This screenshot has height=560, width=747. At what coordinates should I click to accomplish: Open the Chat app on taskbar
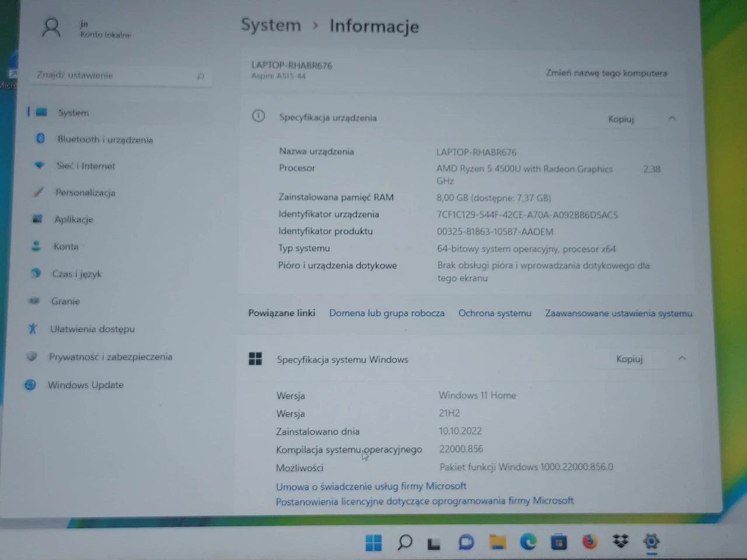pos(466,542)
